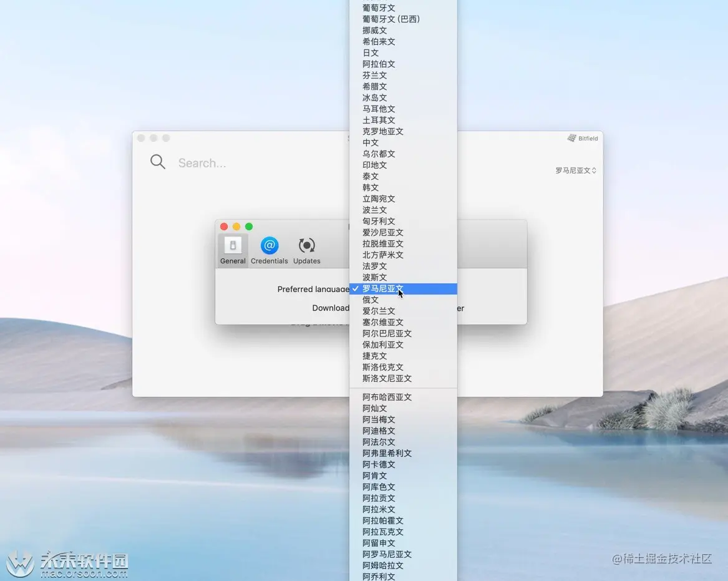Choose 克罗地亚文 menu entry
Viewport: 728px width, 581px height.
pos(403,132)
